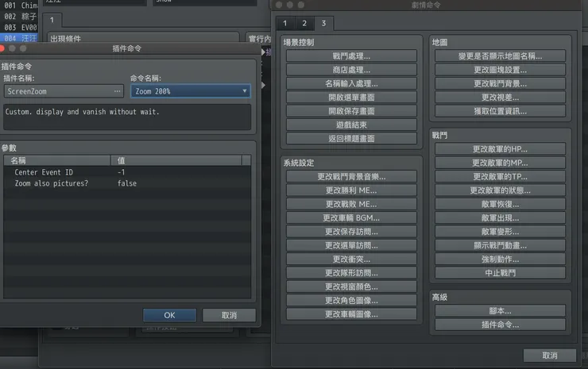Open 更改保存訪問... command
This screenshot has width=588, height=369.
point(351,232)
